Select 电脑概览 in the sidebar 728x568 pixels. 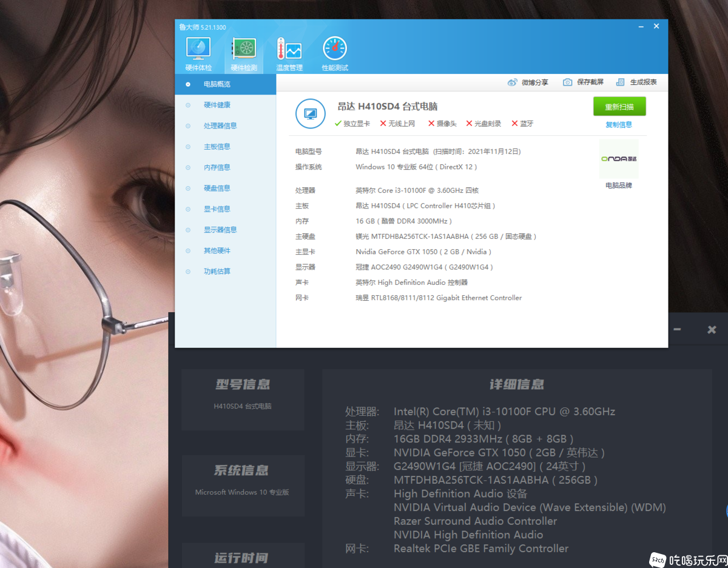point(225,84)
